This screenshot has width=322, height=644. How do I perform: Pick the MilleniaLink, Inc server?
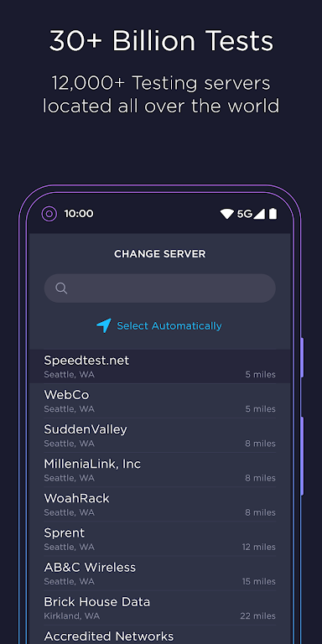(160, 470)
